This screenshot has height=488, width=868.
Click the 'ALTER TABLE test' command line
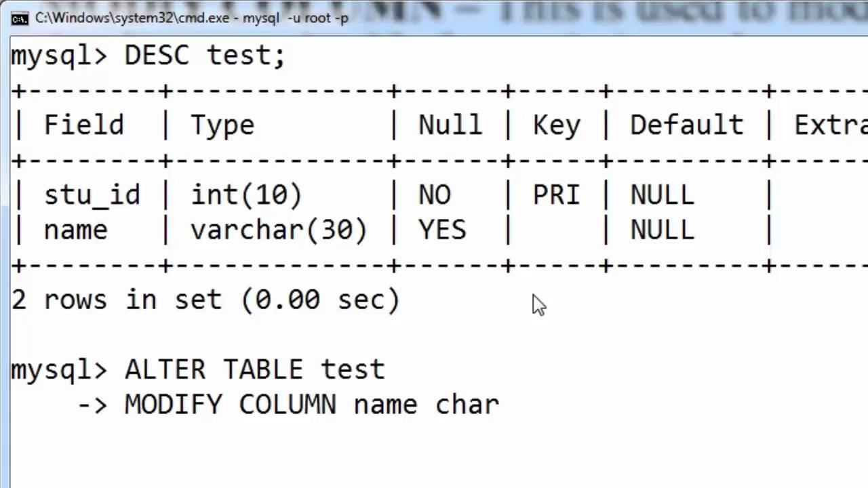click(254, 370)
